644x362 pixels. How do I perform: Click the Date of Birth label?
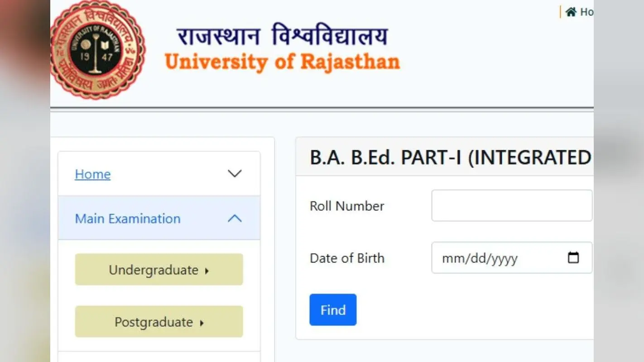[x=347, y=258]
